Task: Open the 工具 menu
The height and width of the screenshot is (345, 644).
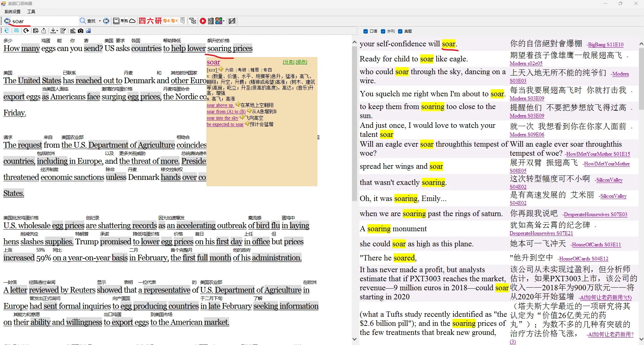Action: (31, 11)
